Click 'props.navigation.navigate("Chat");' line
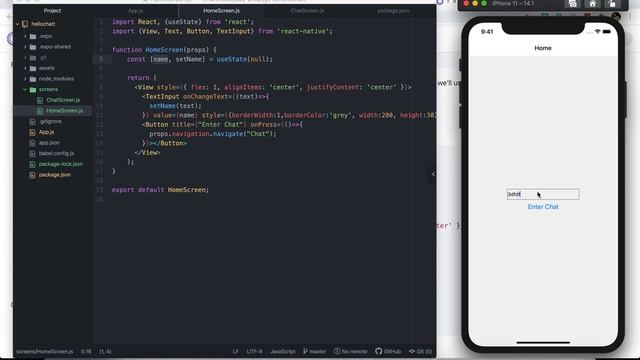This screenshot has width=640, height=360. 213,134
